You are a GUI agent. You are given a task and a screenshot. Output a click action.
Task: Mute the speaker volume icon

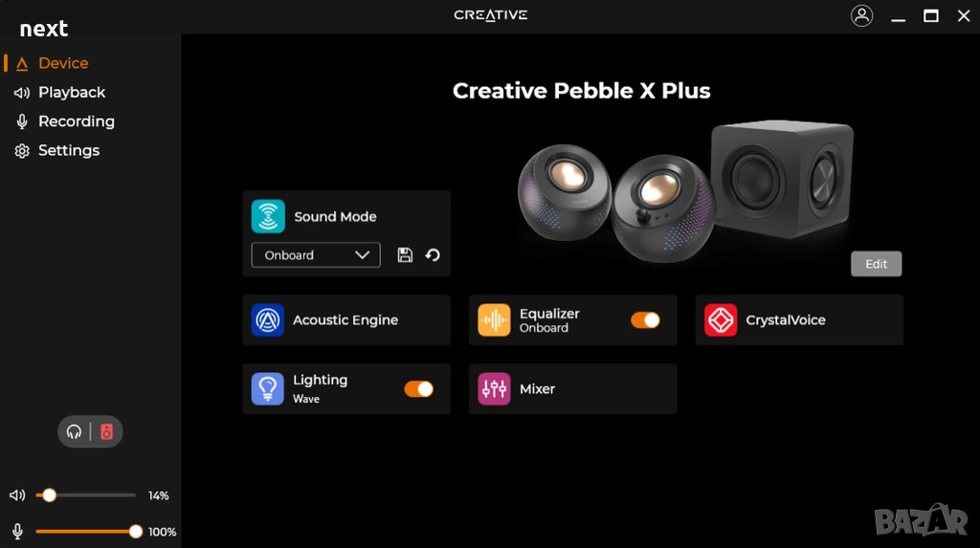coord(17,495)
